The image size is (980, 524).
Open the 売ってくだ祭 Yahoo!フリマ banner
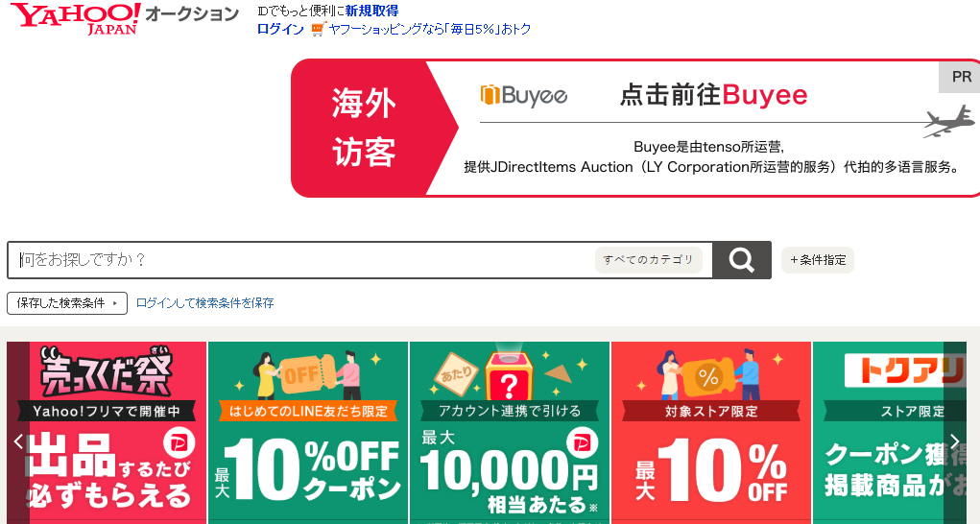(107, 433)
